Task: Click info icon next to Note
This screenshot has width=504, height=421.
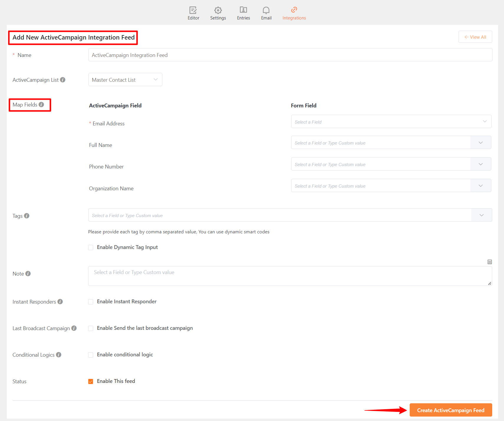Action: point(28,273)
